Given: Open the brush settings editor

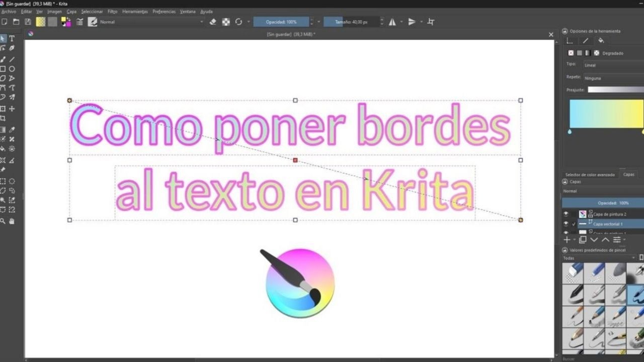Looking at the screenshot, I should (x=79, y=22).
